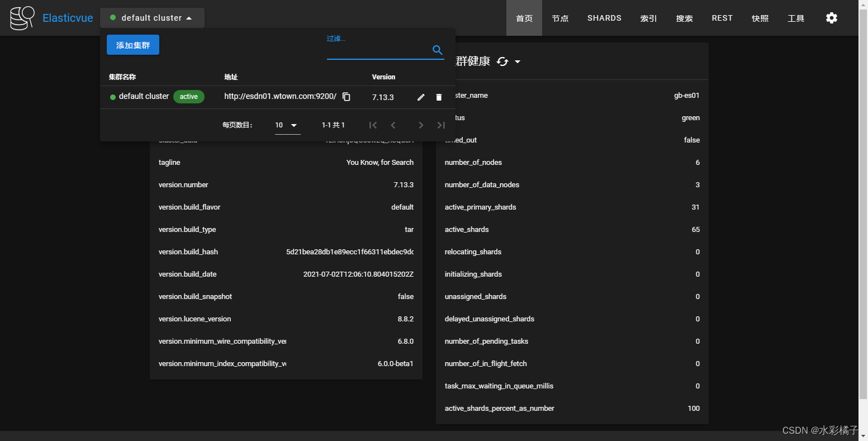Click the tagline row label
Viewport: 868px width, 441px height.
coord(169,162)
